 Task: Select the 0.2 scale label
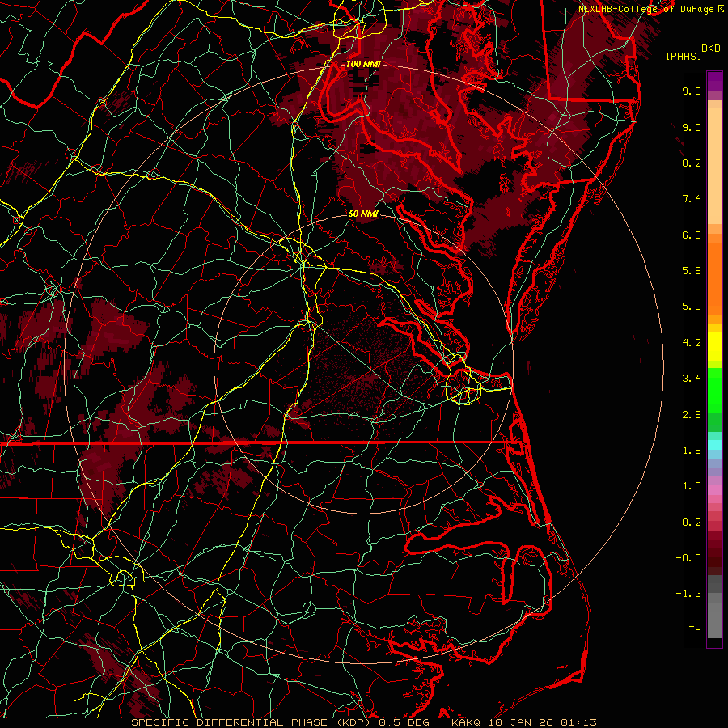[692, 523]
